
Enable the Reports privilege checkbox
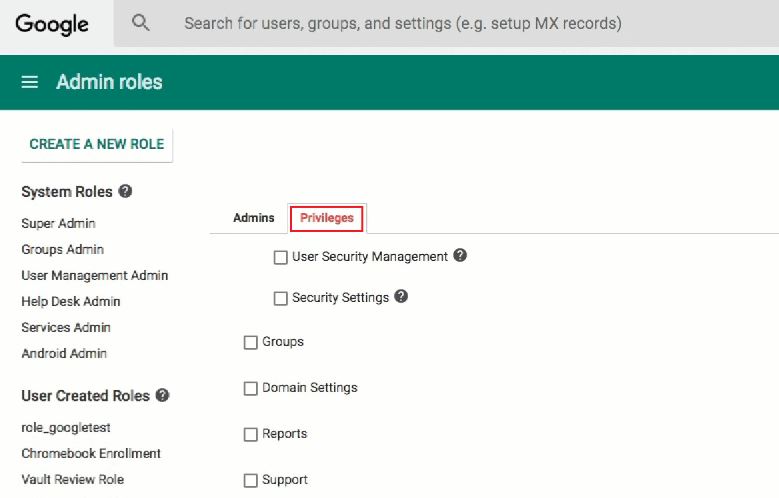[x=251, y=434]
